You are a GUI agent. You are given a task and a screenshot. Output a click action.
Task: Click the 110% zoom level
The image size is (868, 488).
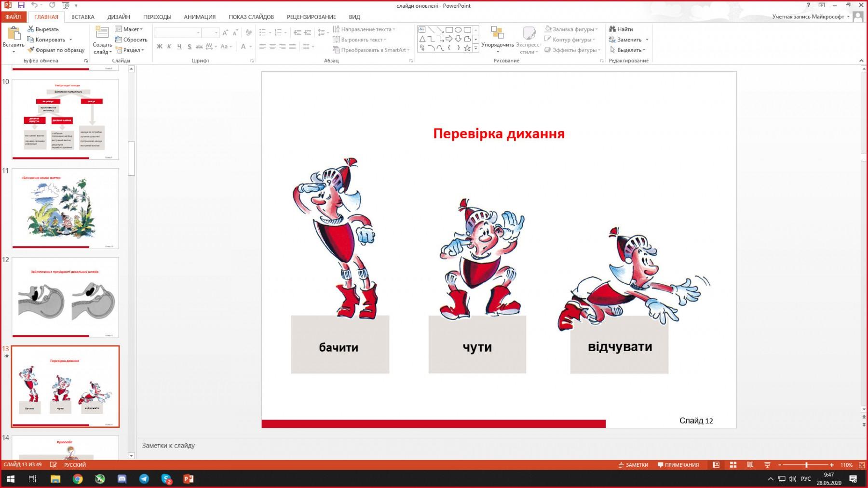coord(846,465)
